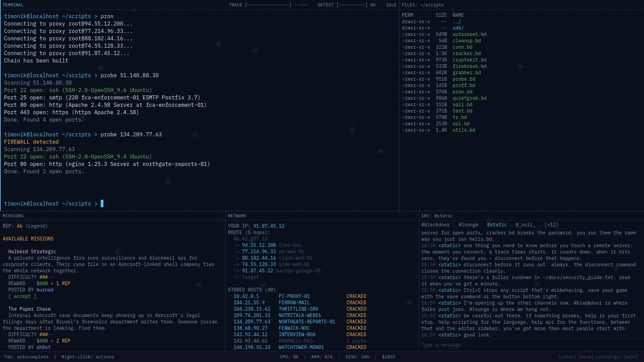Switch to the #blackdoor IRC channel
This screenshot has height=362, width=644.
pyautogui.click(x=435, y=225)
